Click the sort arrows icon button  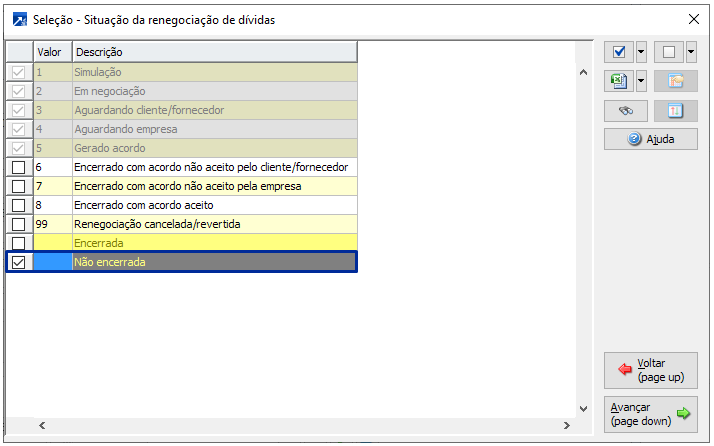(x=676, y=111)
